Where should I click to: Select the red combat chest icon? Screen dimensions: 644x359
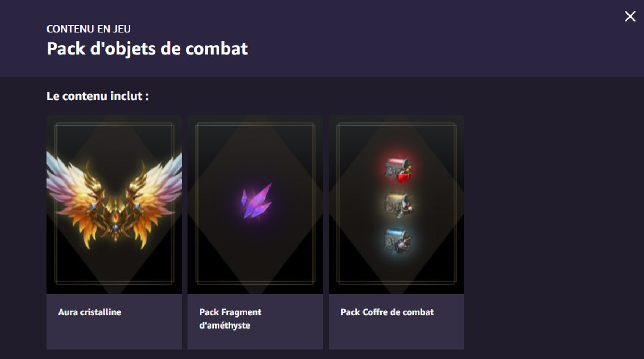click(398, 170)
